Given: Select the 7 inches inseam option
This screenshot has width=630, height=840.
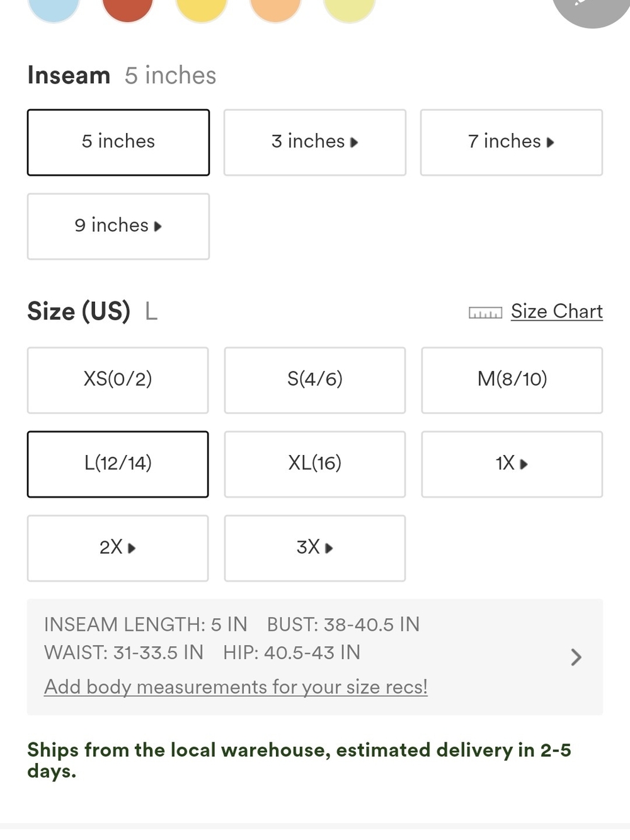Looking at the screenshot, I should pyautogui.click(x=512, y=142).
